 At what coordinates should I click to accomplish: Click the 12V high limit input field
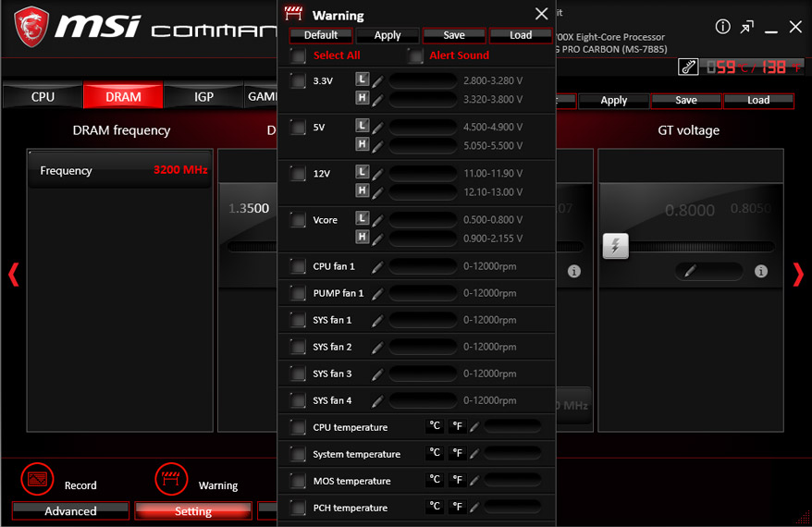tap(423, 192)
